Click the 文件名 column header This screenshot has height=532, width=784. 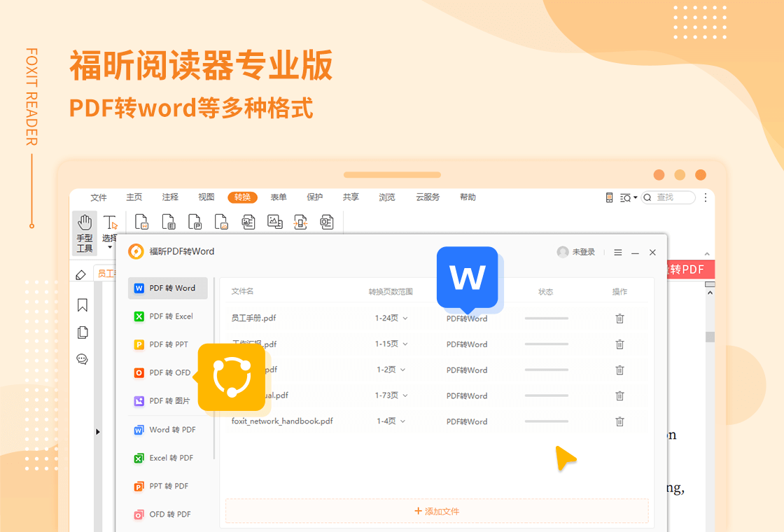tap(242, 291)
